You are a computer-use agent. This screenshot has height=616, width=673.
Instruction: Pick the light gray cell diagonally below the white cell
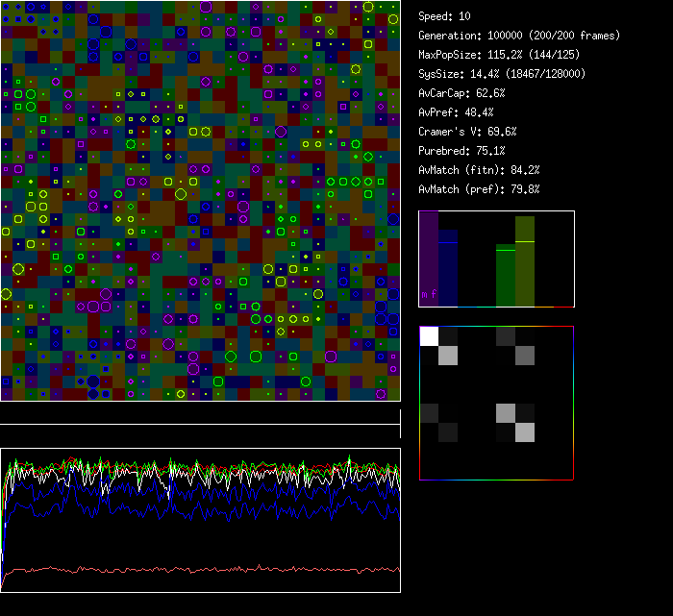pyautogui.click(x=448, y=356)
